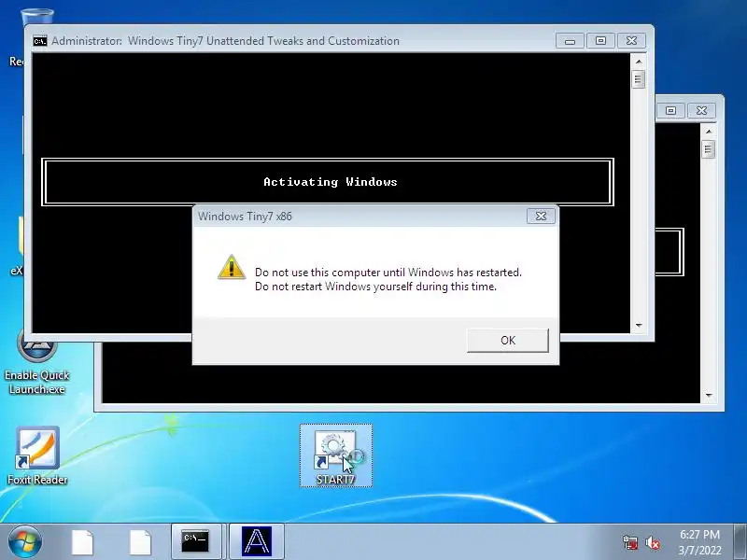The image size is (747, 560).
Task: Open the START7 desktop shortcut
Action: (x=336, y=455)
